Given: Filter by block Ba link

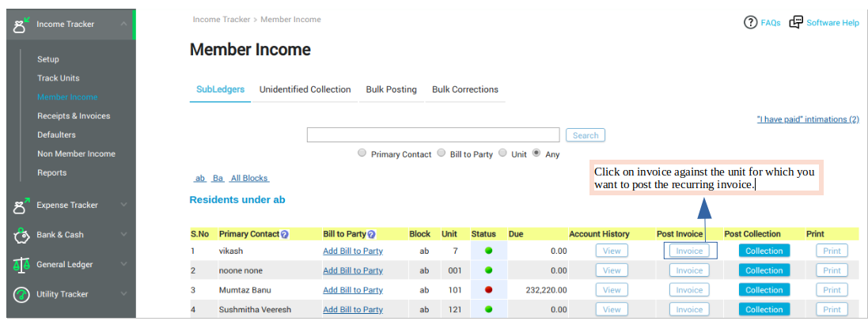Looking at the screenshot, I should [218, 178].
